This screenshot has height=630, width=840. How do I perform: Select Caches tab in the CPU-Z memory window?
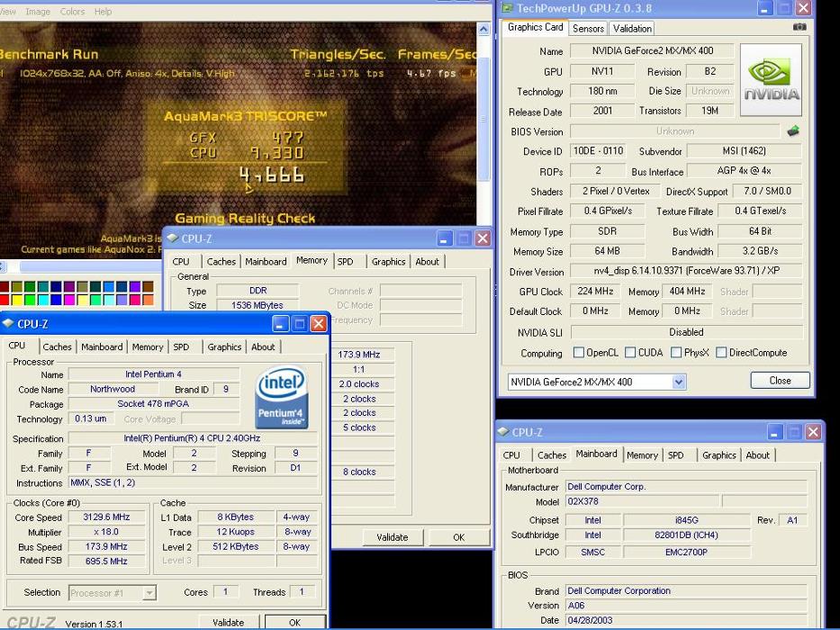pyautogui.click(x=221, y=262)
